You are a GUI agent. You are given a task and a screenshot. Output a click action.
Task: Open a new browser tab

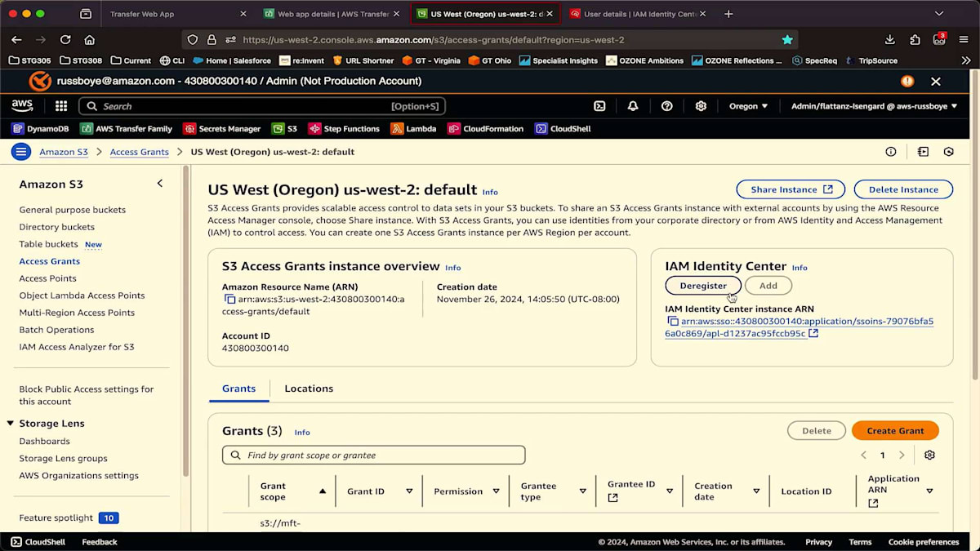click(x=728, y=14)
